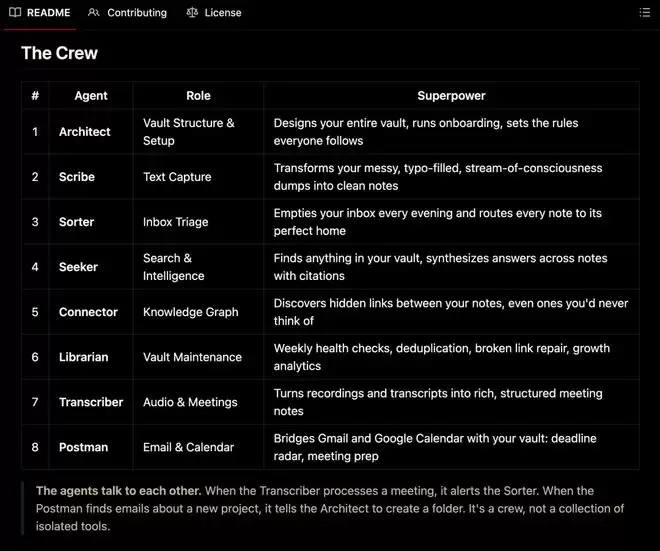Click the Agent column header
This screenshot has width=660, height=551.
[x=91, y=96]
